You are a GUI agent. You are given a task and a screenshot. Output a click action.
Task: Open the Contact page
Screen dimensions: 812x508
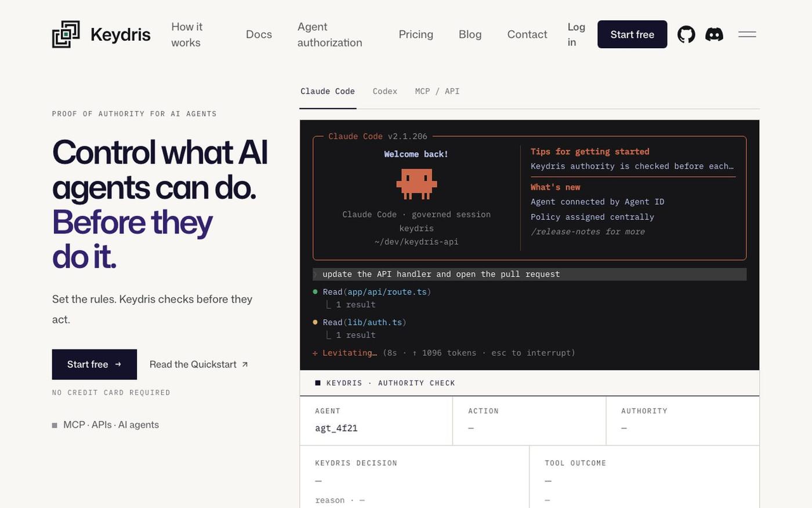click(527, 34)
